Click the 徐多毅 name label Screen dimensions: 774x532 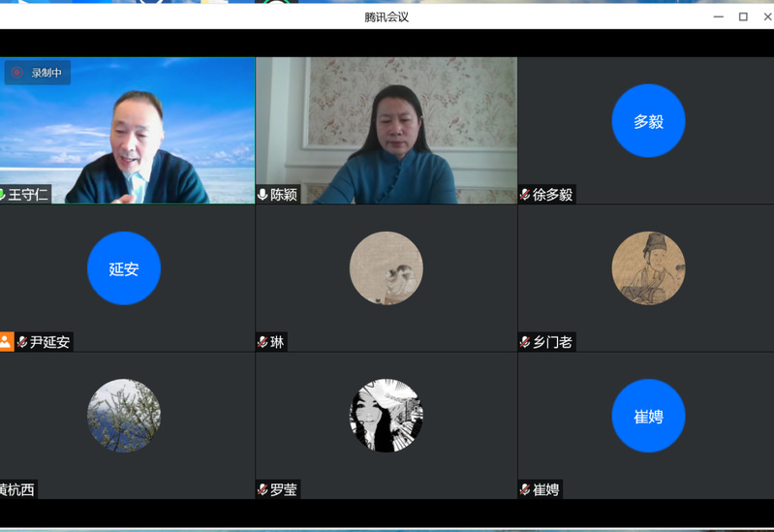click(x=552, y=195)
